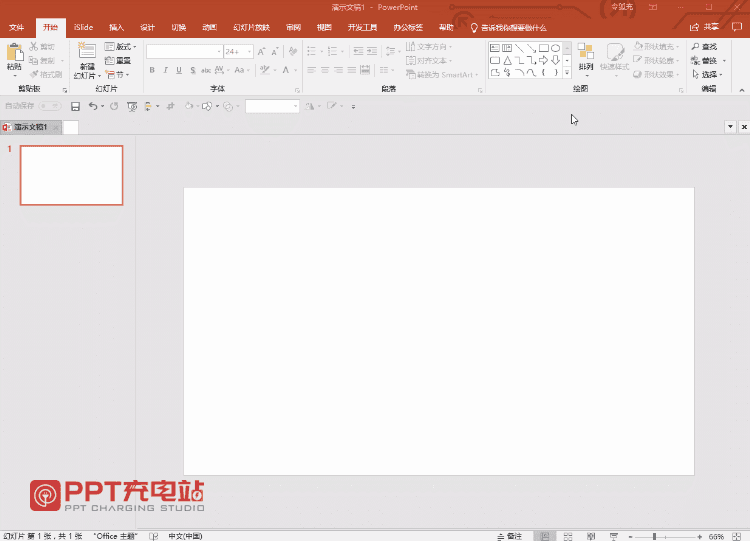
Task: Click the Align Text button
Action: tap(429, 61)
